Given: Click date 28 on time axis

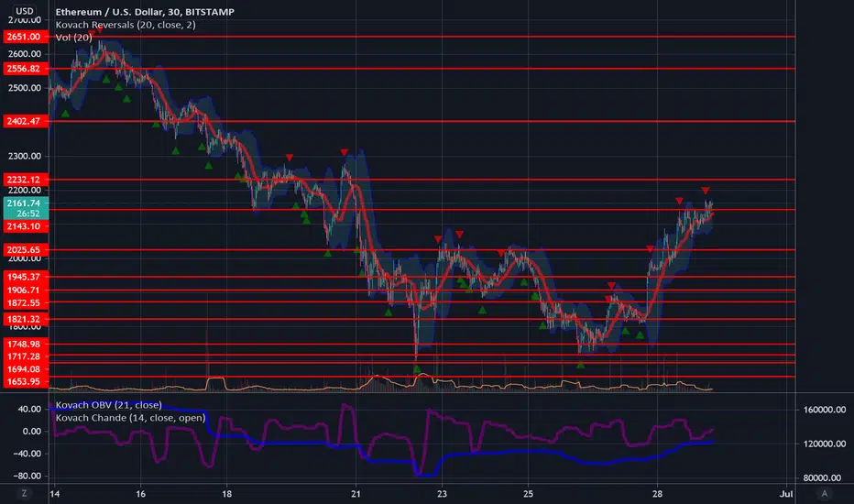Looking at the screenshot, I should click(x=657, y=494).
